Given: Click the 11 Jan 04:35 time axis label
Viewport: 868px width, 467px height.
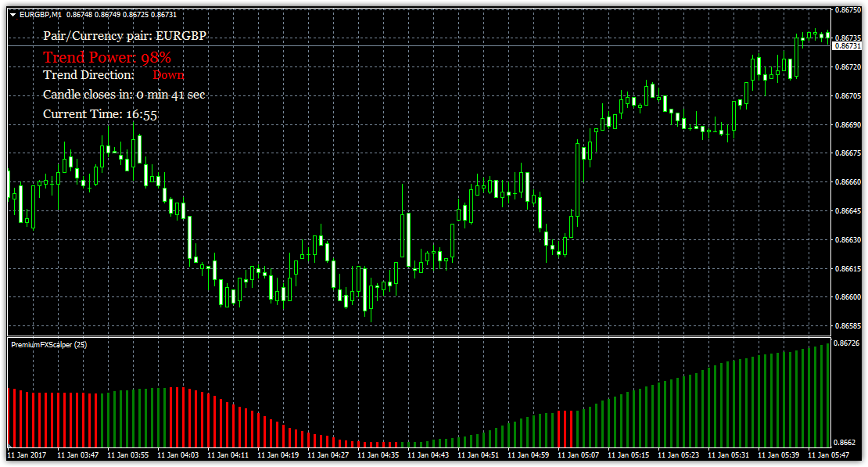Looking at the screenshot, I should click(378, 454).
